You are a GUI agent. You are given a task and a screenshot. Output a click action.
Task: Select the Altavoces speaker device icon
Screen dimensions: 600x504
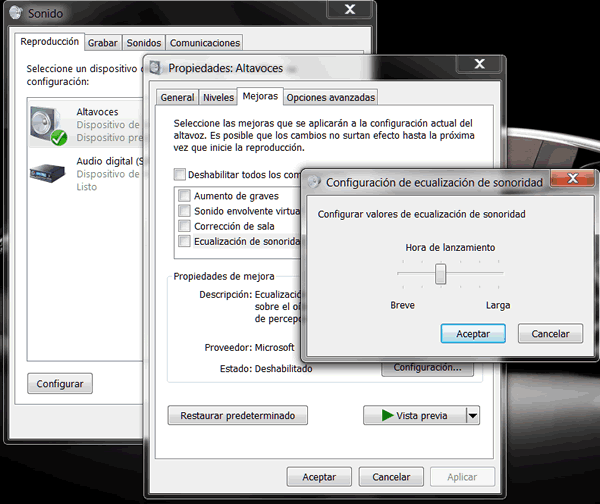pyautogui.click(x=49, y=126)
